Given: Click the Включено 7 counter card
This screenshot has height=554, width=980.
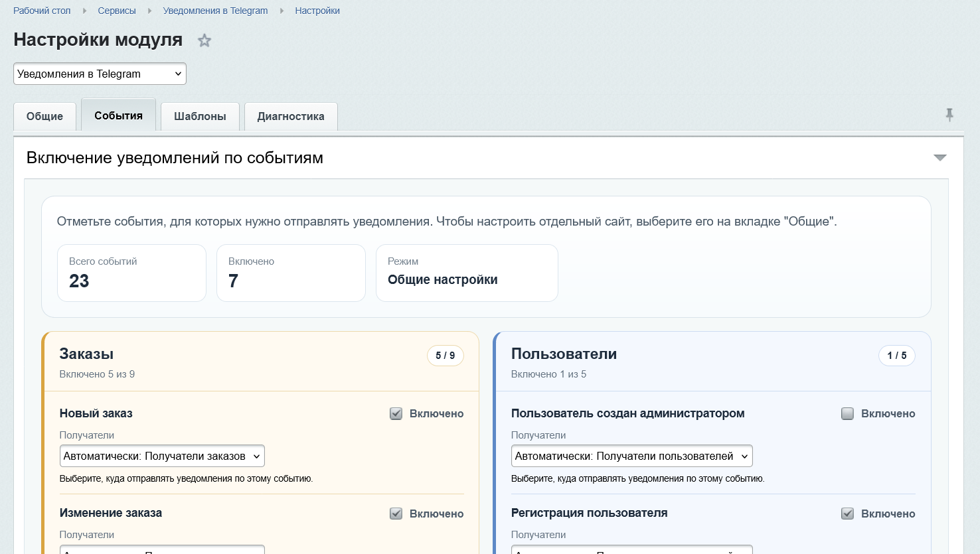Looking at the screenshot, I should tap(291, 273).
